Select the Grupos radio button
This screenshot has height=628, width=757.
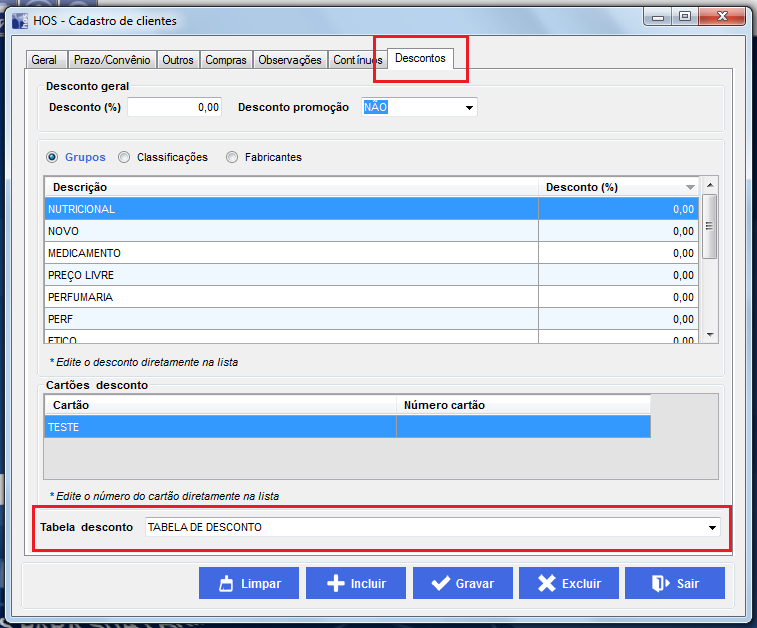click(53, 157)
